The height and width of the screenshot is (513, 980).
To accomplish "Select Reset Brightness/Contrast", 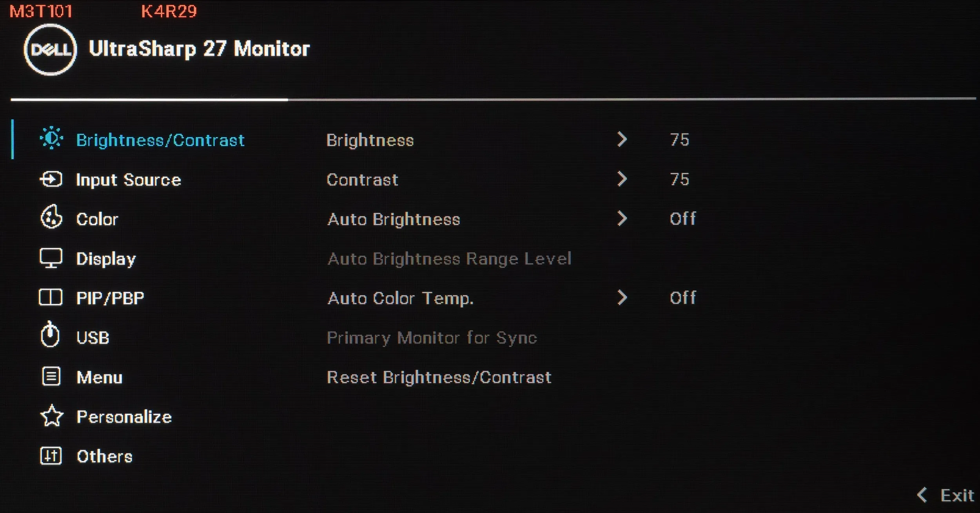I will tap(439, 377).
